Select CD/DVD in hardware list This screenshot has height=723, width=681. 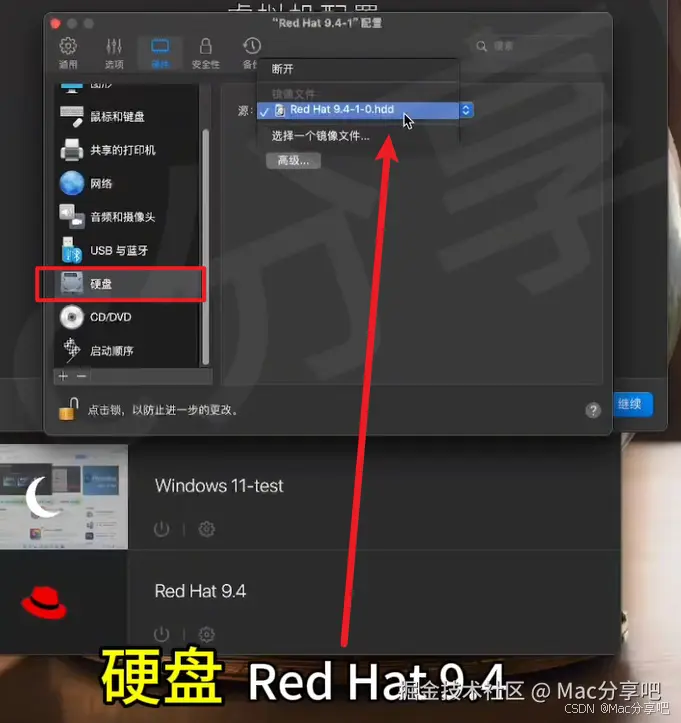[x=126, y=317]
